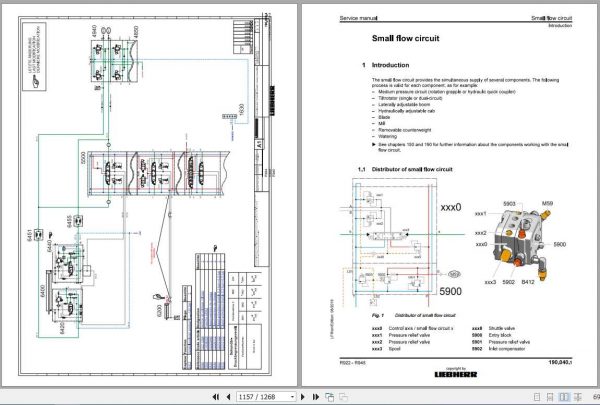Click the 'Removable counterweight' bullet
Viewport: 600px width, 405px height.
pos(405,130)
